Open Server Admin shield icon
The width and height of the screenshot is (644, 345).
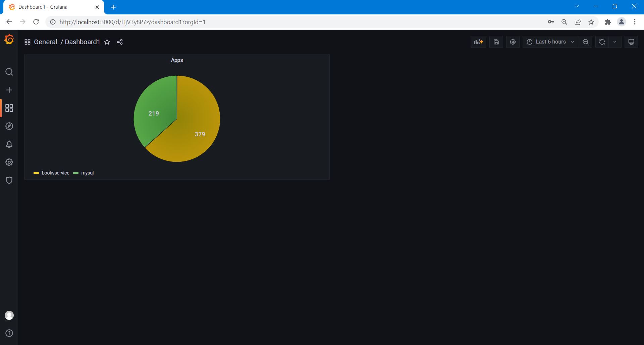pos(9,181)
